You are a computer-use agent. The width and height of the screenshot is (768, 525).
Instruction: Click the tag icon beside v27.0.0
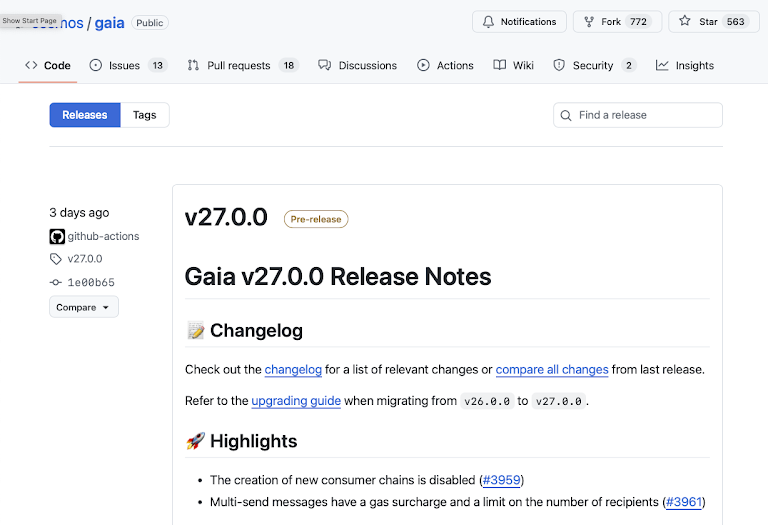click(56, 259)
